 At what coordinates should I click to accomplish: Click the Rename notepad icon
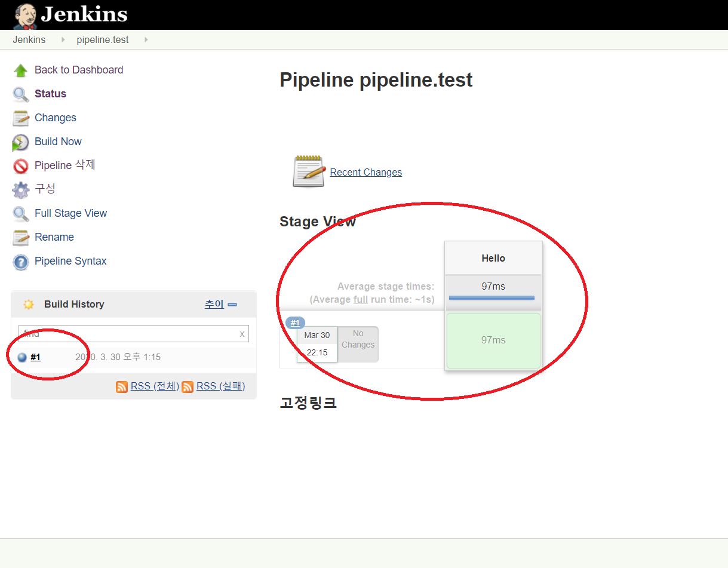point(21,238)
